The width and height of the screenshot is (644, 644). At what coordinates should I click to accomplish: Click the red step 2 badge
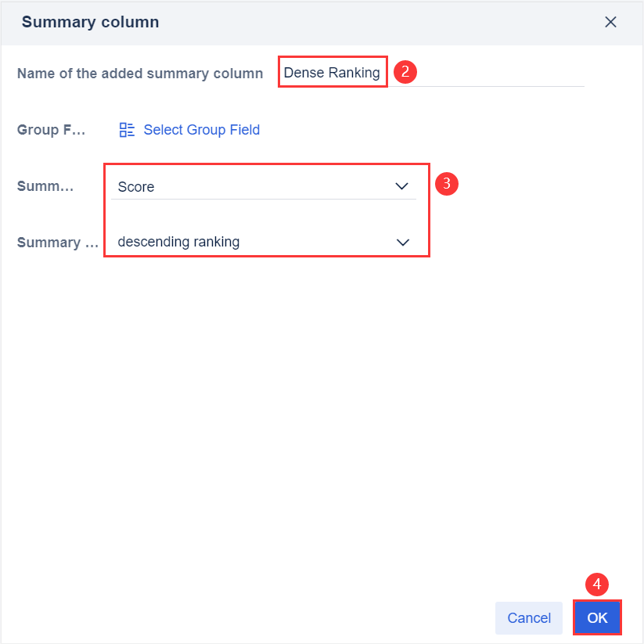(x=405, y=73)
